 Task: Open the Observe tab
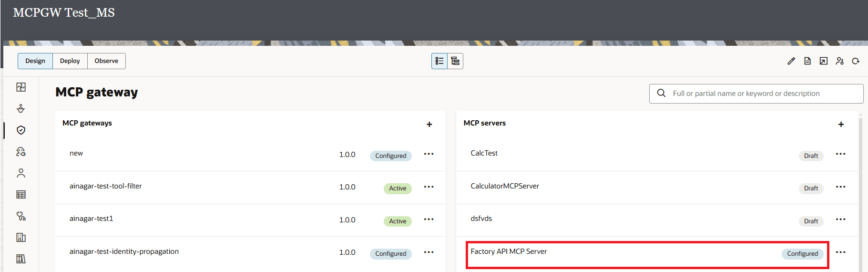pos(106,61)
